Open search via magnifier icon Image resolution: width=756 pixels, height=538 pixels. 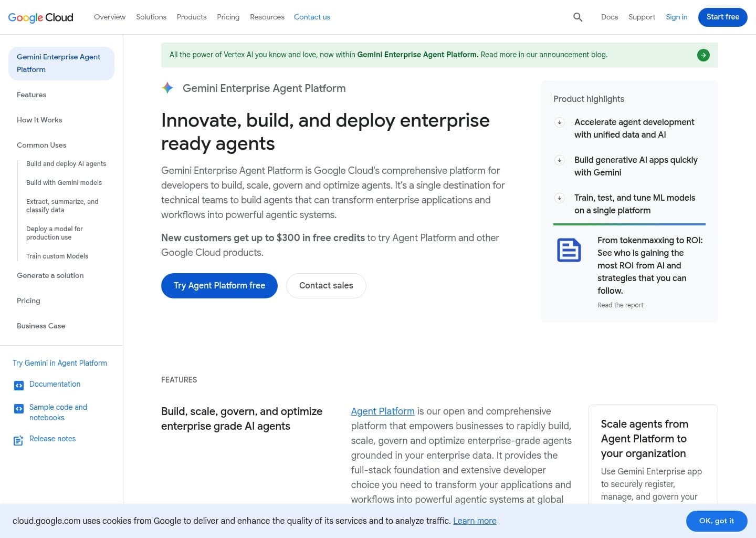click(578, 17)
